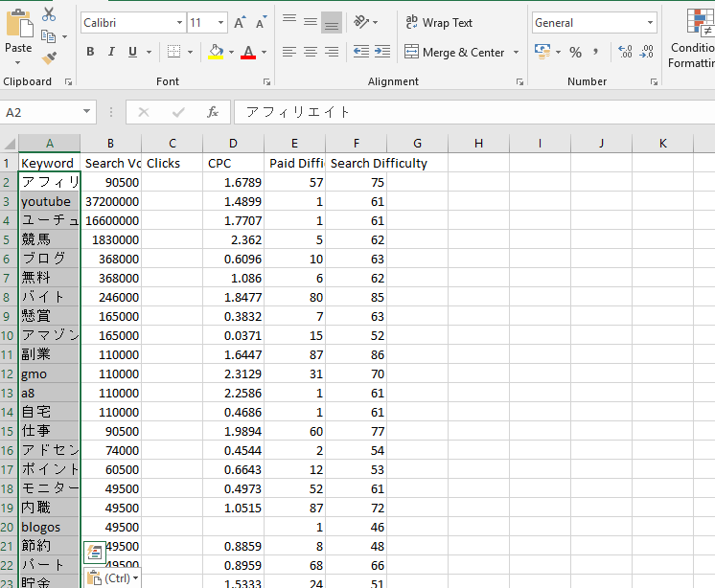Click the formula bar Enter checkmark icon
Viewport: 715px width, 588px height.
tap(178, 112)
